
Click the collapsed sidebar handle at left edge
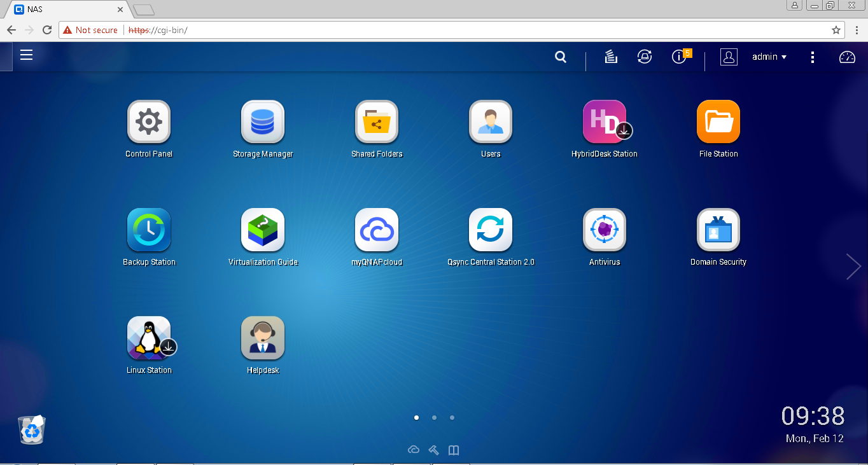(x=6, y=57)
